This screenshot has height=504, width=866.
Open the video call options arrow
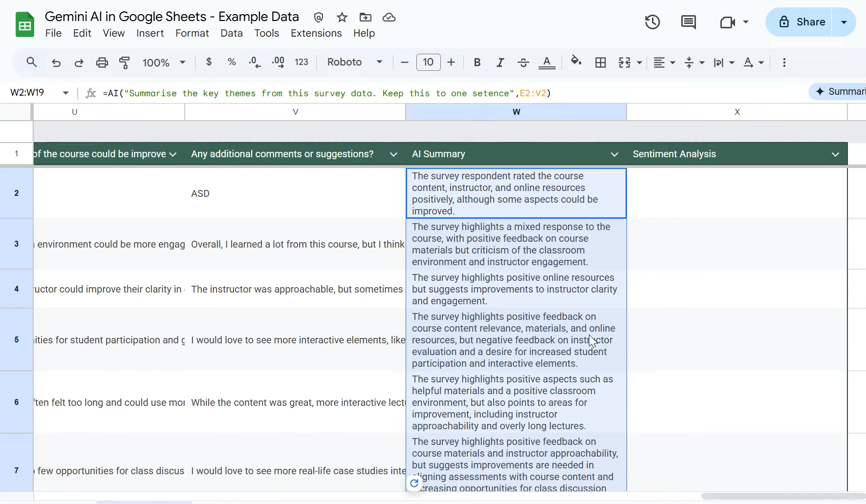click(746, 22)
